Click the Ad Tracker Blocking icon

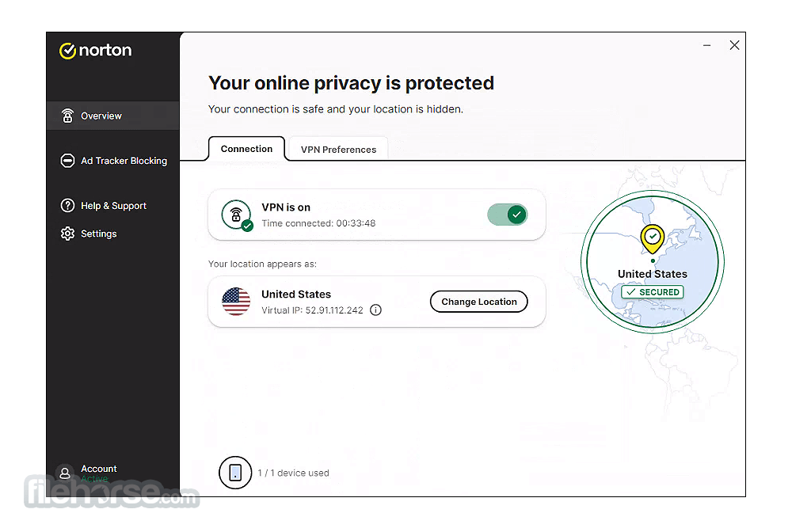[67, 161]
